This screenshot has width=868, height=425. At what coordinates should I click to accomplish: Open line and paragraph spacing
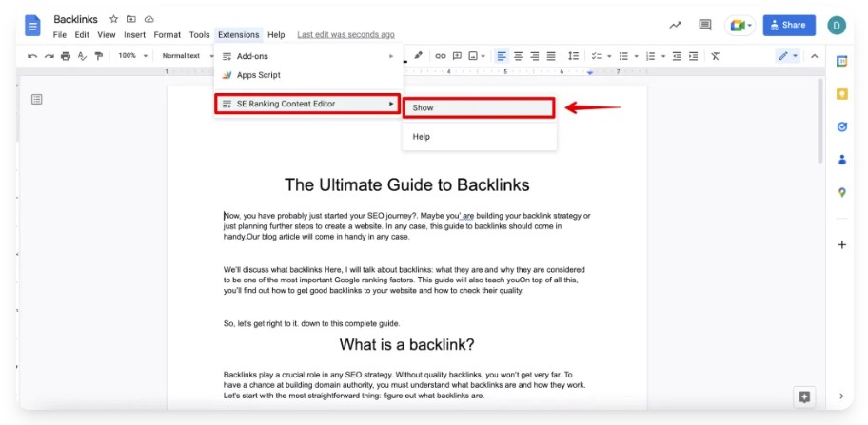click(x=574, y=56)
